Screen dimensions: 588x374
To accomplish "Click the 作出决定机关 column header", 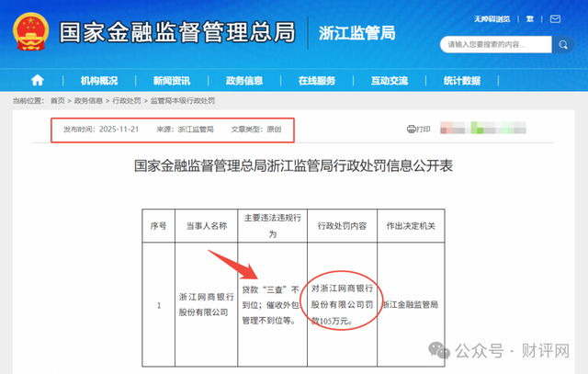I will pos(411,226).
